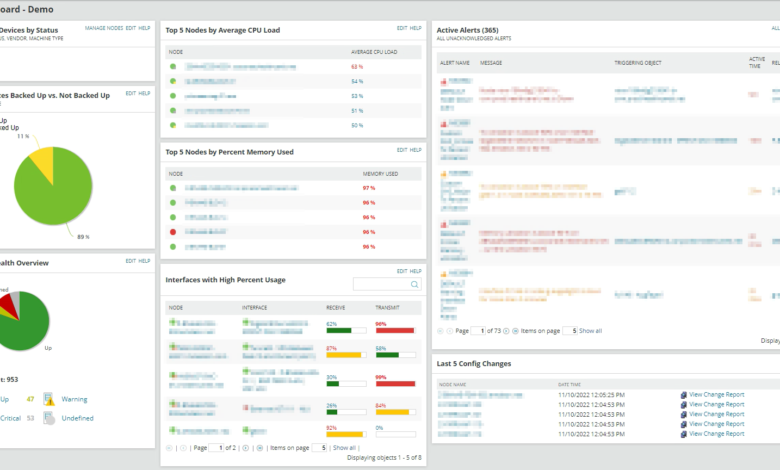The height and width of the screenshot is (470, 780).
Task: Click the DATE TIME column header
Action: click(x=570, y=384)
